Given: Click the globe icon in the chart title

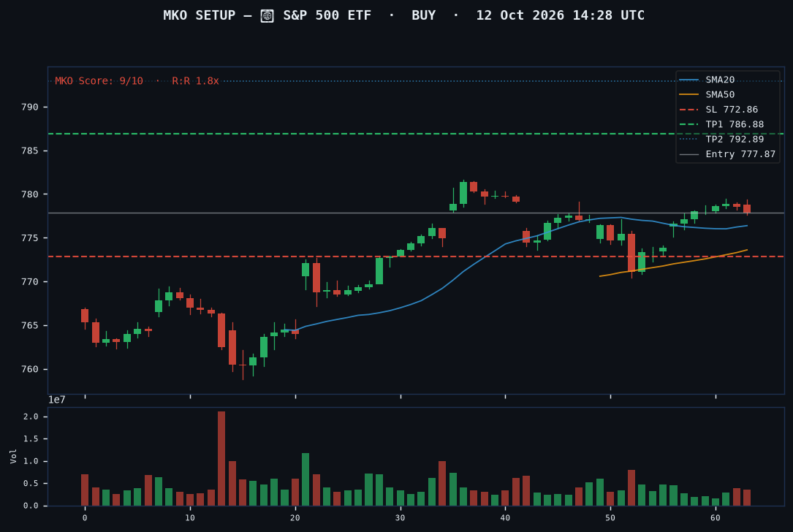Looking at the screenshot, I should click(267, 15).
